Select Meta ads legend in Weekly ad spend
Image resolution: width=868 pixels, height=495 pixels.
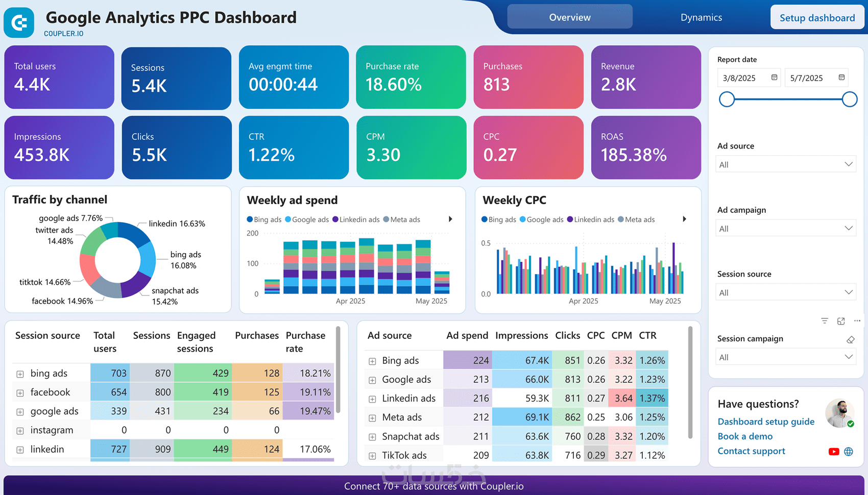[x=402, y=219]
